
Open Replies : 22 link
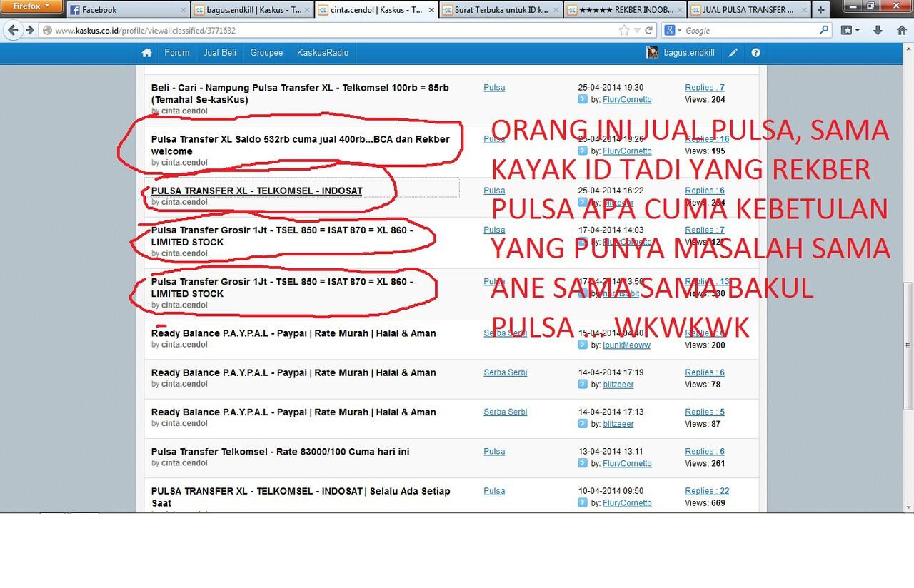(707, 491)
